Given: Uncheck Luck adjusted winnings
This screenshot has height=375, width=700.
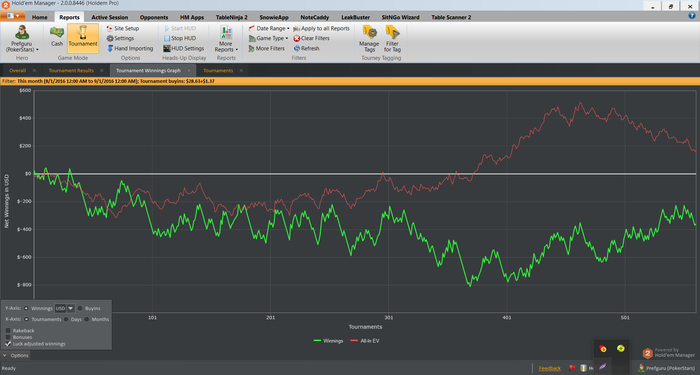Looking at the screenshot, I should click(x=8, y=344).
